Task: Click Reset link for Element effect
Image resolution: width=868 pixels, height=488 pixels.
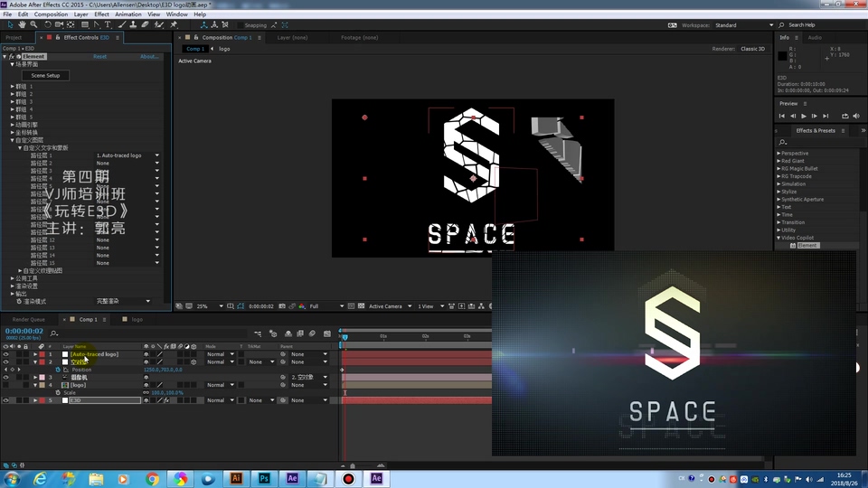Action: tap(99, 56)
